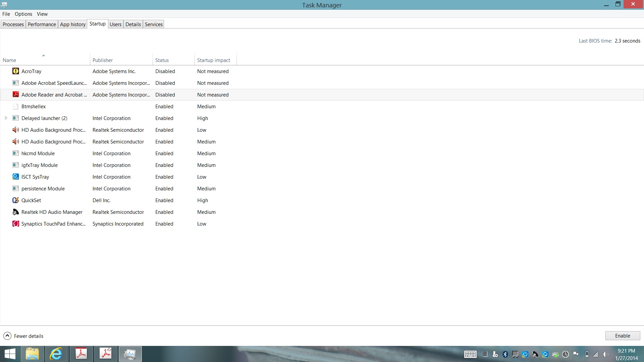644x362 pixels.
Task: Sort by the Startup impact column header
Action: point(216,60)
